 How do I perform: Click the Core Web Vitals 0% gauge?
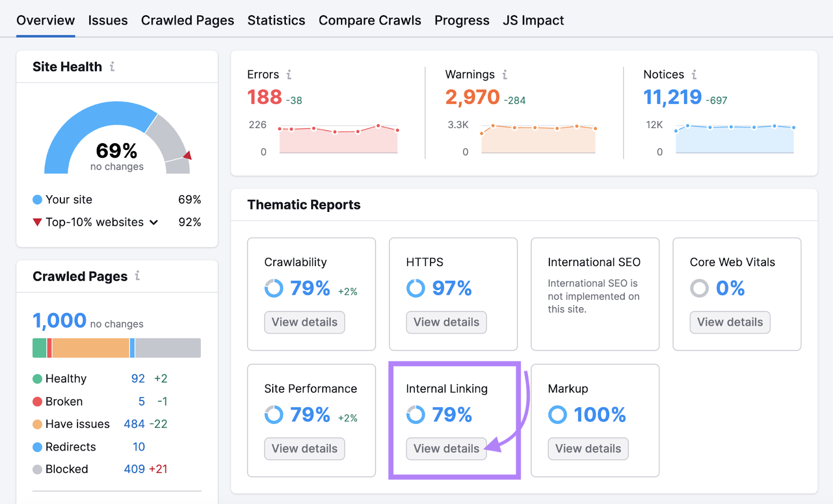tap(699, 288)
